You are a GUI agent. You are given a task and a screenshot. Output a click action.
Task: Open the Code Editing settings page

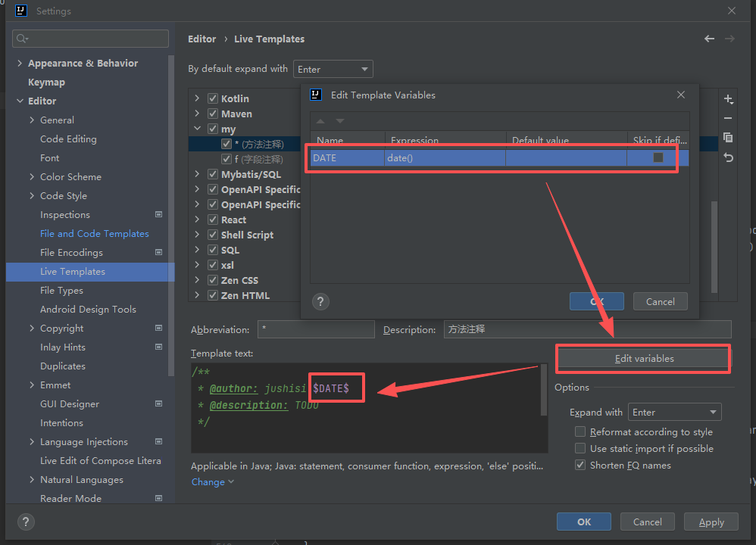pyautogui.click(x=68, y=139)
